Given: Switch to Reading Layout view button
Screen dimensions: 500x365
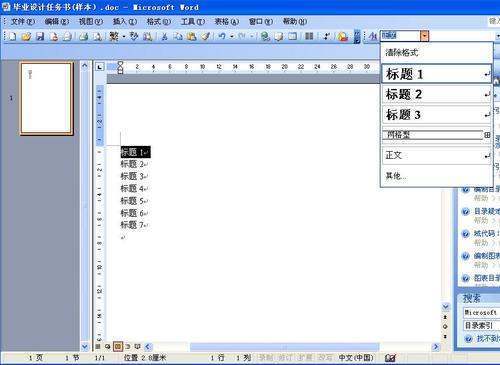Looking at the screenshot, I should (137, 347).
